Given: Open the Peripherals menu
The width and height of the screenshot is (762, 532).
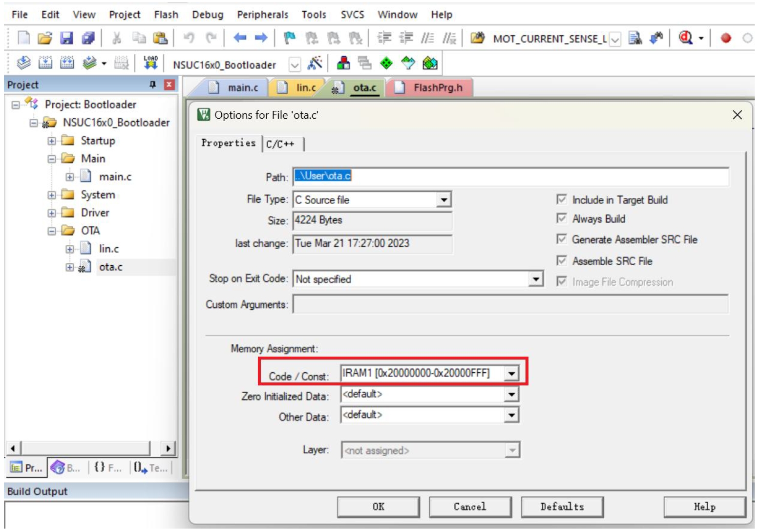Looking at the screenshot, I should click(262, 15).
